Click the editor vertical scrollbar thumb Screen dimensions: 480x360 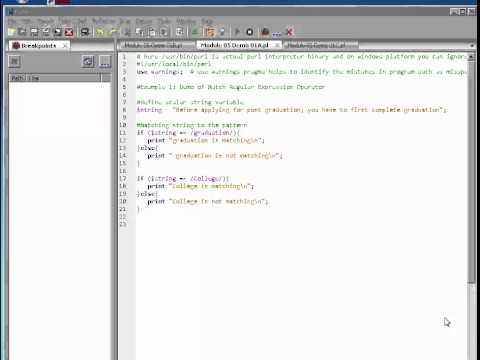[x=471, y=172]
